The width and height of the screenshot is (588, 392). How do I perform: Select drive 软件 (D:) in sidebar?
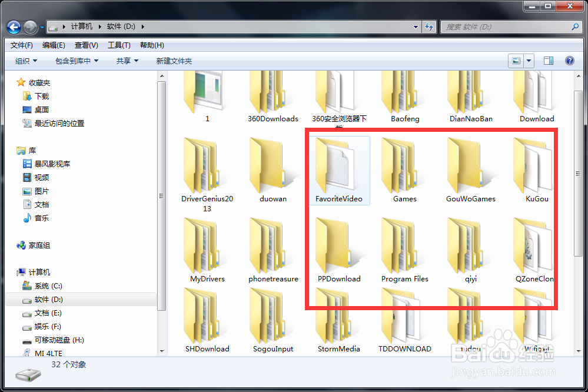pyautogui.click(x=81, y=300)
